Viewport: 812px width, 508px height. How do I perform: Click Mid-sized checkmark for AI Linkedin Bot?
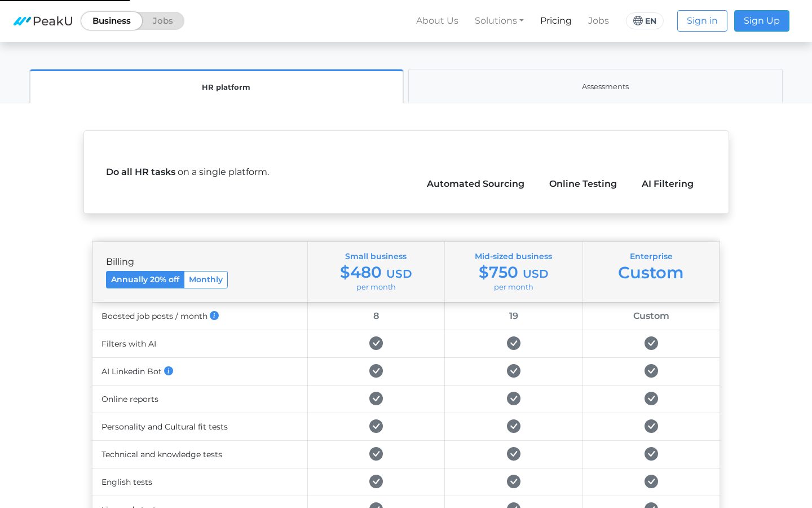coord(514,371)
